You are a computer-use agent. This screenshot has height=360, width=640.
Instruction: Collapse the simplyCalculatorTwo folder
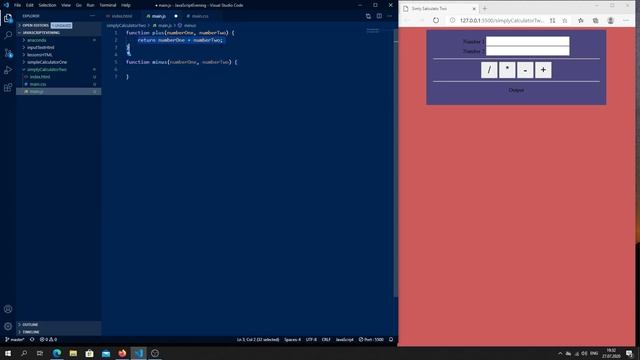(47, 69)
